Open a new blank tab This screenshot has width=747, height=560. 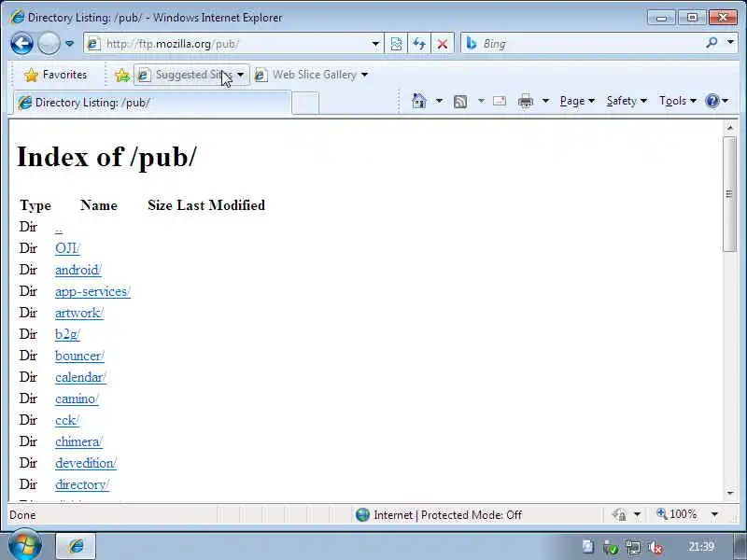[305, 104]
